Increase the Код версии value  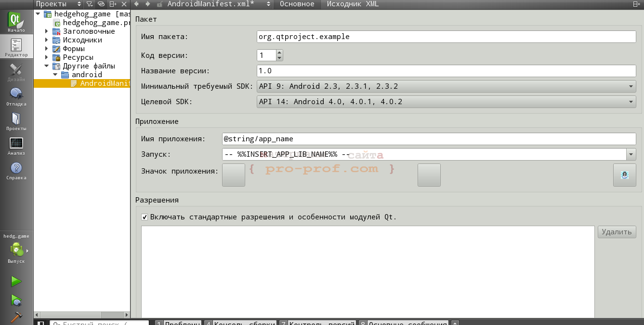click(279, 53)
